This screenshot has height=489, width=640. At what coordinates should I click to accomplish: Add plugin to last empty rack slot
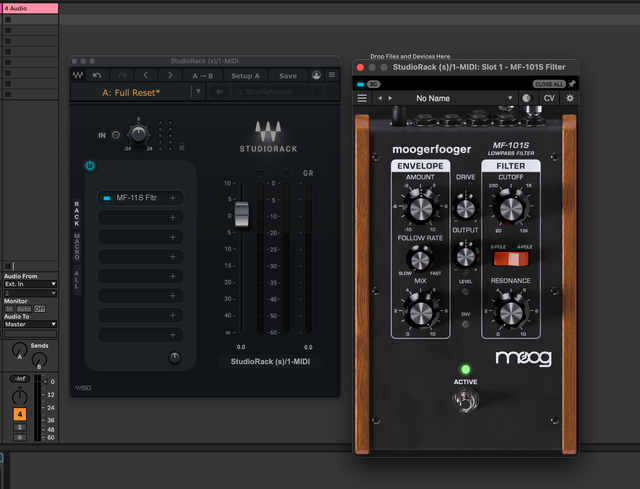(x=173, y=335)
